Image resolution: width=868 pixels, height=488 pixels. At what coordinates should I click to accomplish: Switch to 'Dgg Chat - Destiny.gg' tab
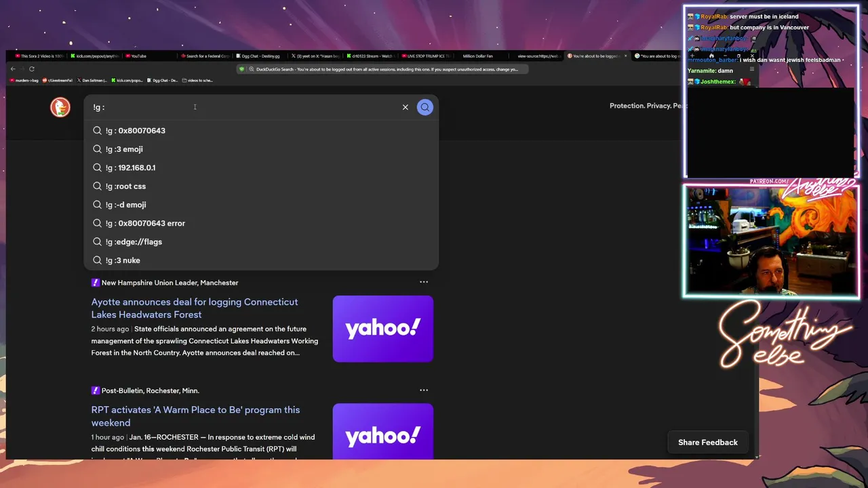(x=261, y=56)
